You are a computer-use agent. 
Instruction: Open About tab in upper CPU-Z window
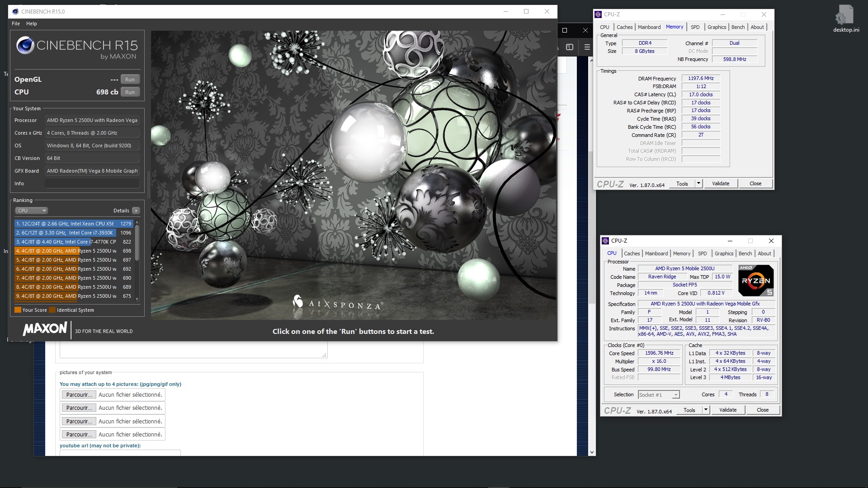[757, 27]
